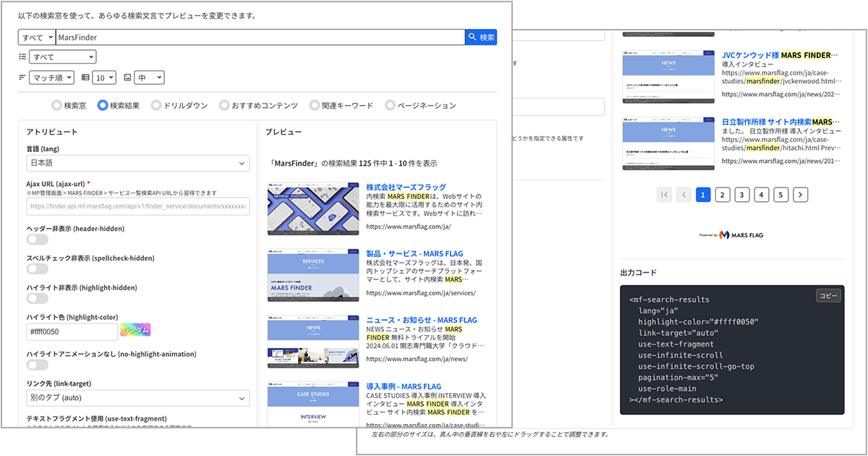The height and width of the screenshot is (456, 868).
Task: Click the Powered by MARS FLAG logo
Action: 731,235
